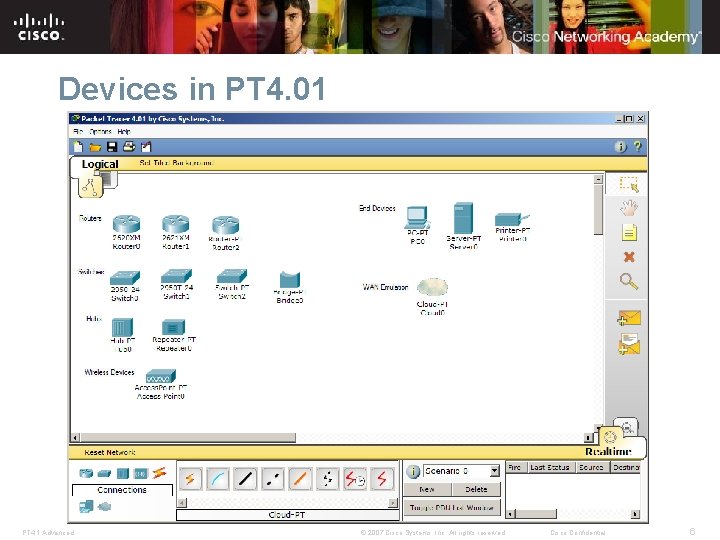Choose Serial DCE cable with clock

click(x=355, y=479)
